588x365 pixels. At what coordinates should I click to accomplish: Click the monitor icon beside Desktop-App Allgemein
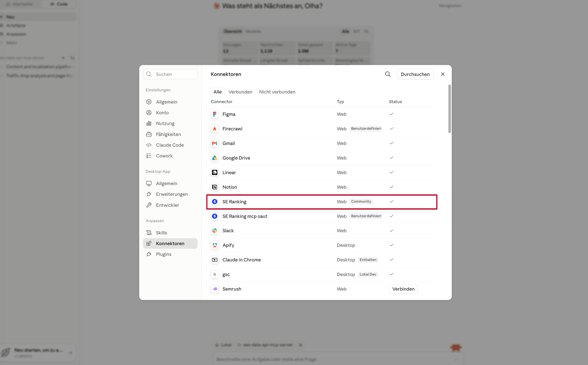tap(149, 183)
